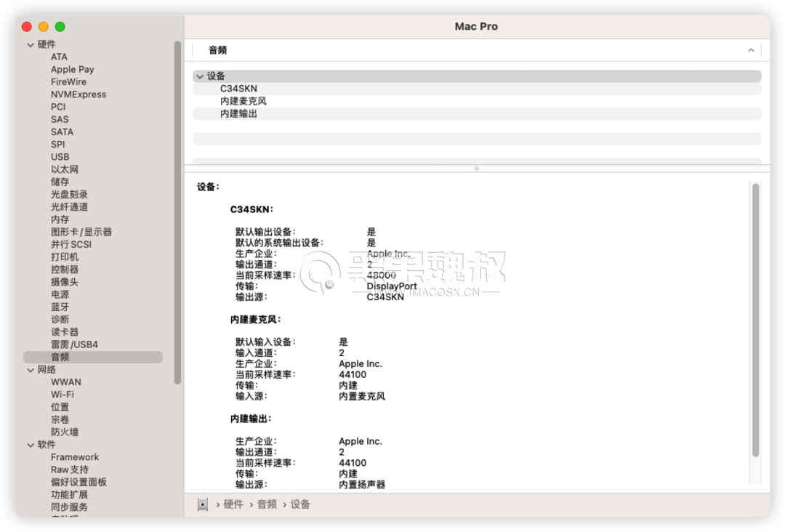
Task: Open 功能扩展 in the software list
Action: pos(69,495)
